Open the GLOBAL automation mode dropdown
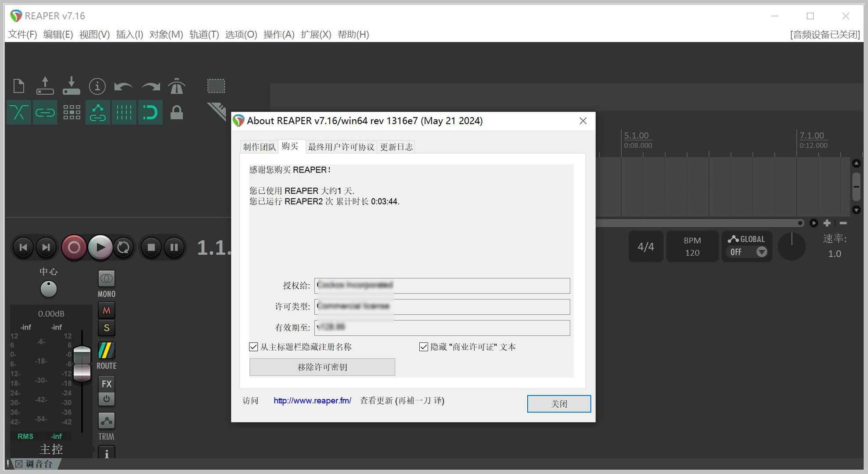Viewport: 868px width, 474px height. pos(762,251)
